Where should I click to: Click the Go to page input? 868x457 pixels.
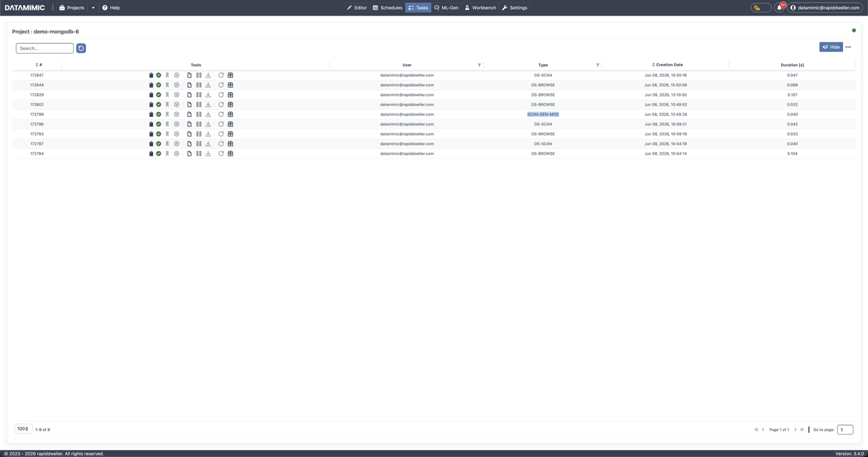tap(845, 430)
